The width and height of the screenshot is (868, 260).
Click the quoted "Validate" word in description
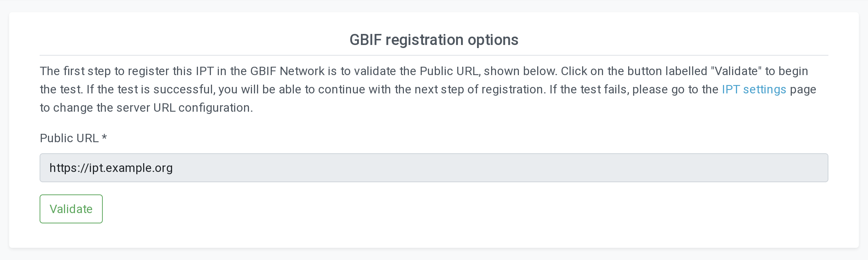point(736,71)
